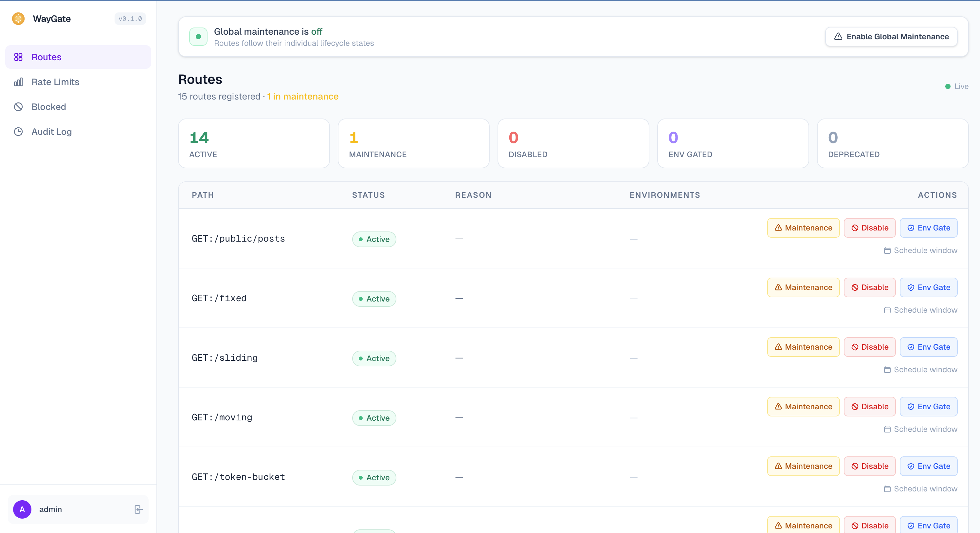Screen dimensions: 980x533
Task: Click the Routes grid icon in sidebar
Action: click(x=19, y=57)
